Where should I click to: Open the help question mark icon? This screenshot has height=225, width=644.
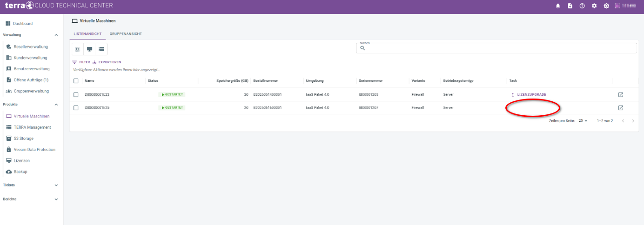click(x=582, y=6)
